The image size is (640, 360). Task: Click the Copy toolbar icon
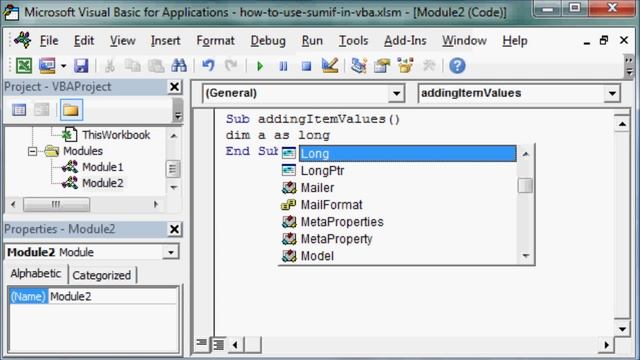coord(132,66)
